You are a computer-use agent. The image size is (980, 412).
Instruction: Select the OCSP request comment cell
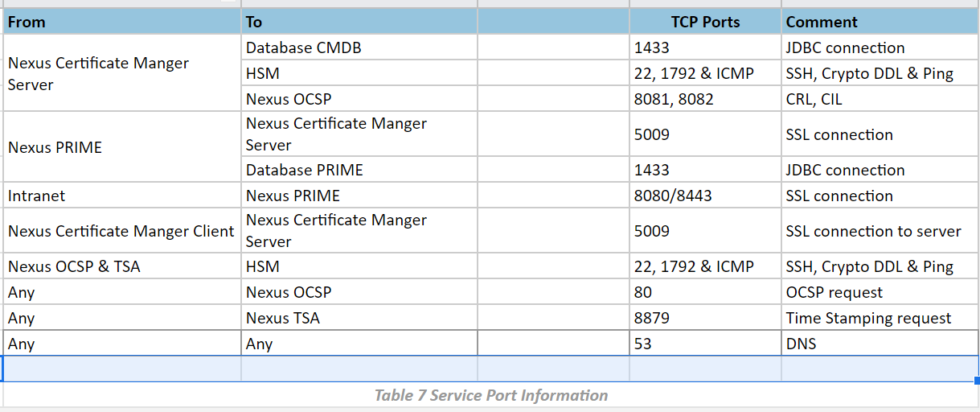click(x=880, y=292)
